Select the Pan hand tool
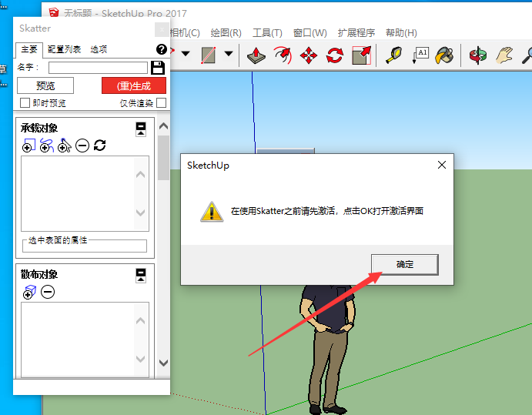This screenshot has height=415, width=532. [x=504, y=55]
